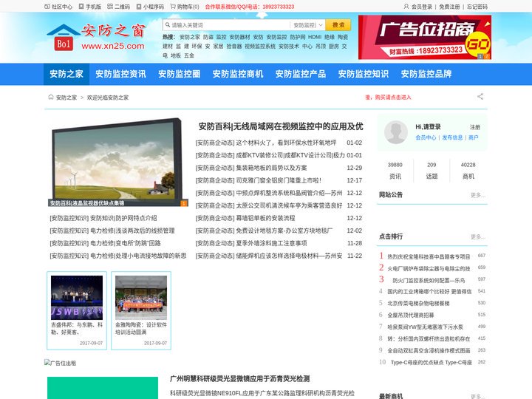Open the 安防监控资讯 navigation tab
This screenshot has width=532, height=399.
tap(120, 74)
